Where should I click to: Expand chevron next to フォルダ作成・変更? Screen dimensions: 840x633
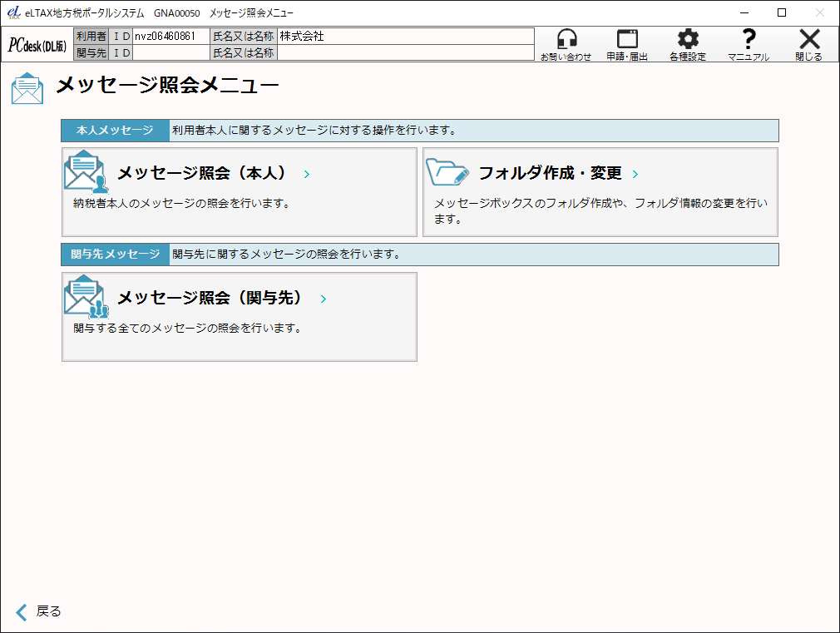[x=635, y=174]
